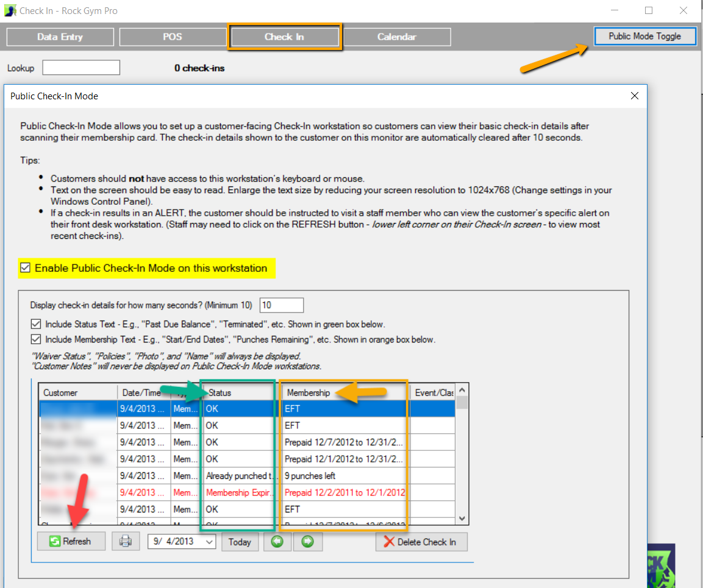Toggle Include Status Text checkbox

click(36, 324)
